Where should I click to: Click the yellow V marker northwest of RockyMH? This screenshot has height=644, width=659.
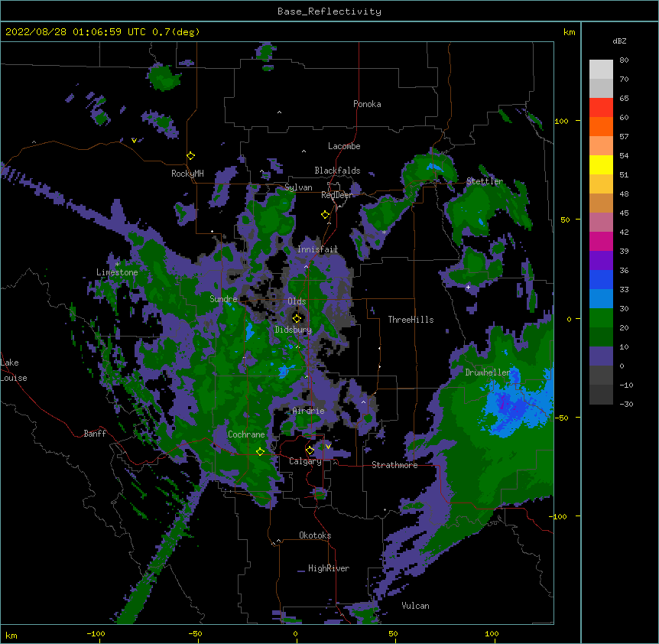tap(134, 141)
